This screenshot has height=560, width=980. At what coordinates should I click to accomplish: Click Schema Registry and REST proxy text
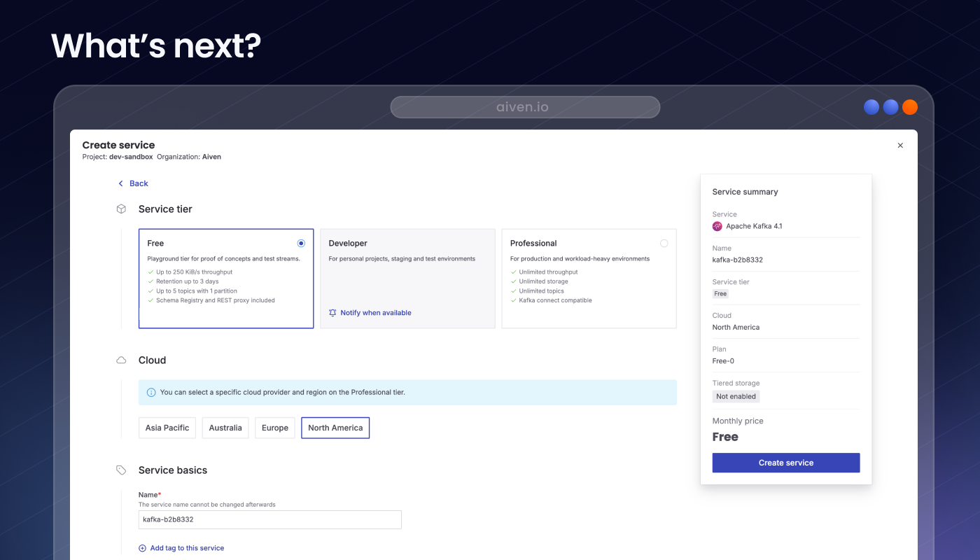[x=216, y=300]
